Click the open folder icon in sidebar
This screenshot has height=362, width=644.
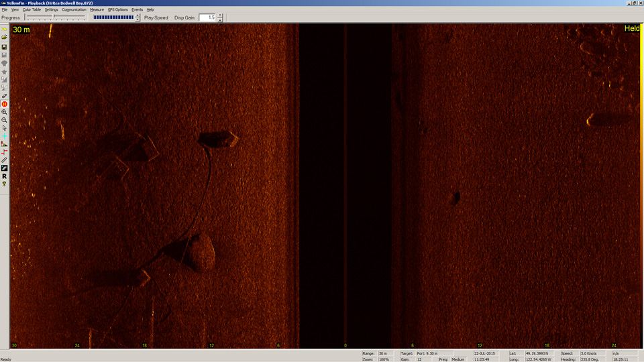click(x=4, y=38)
